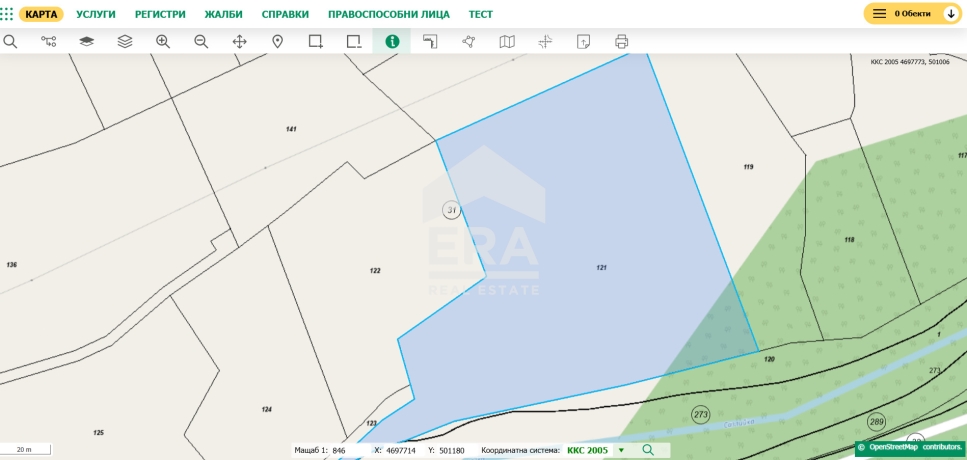Screen dimensions: 967x460
Task: Click parcel label 123 on map
Action: coord(371,423)
